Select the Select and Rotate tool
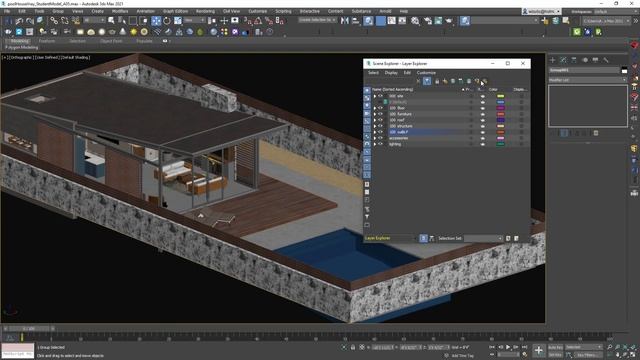This screenshot has height=360, width=640. tap(167, 20)
